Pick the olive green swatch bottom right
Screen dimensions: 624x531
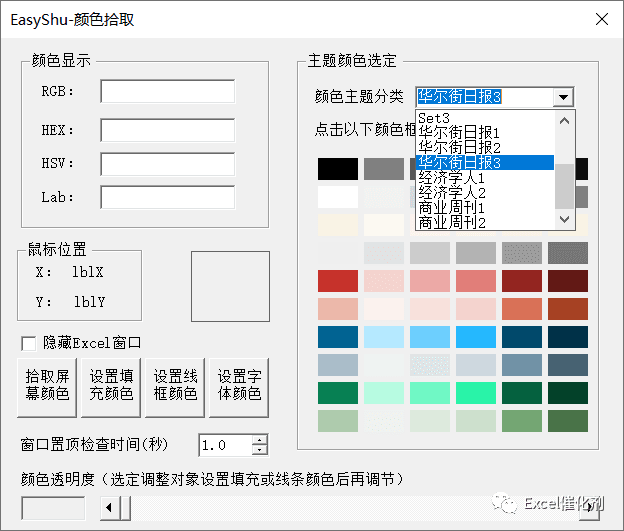(x=568, y=421)
